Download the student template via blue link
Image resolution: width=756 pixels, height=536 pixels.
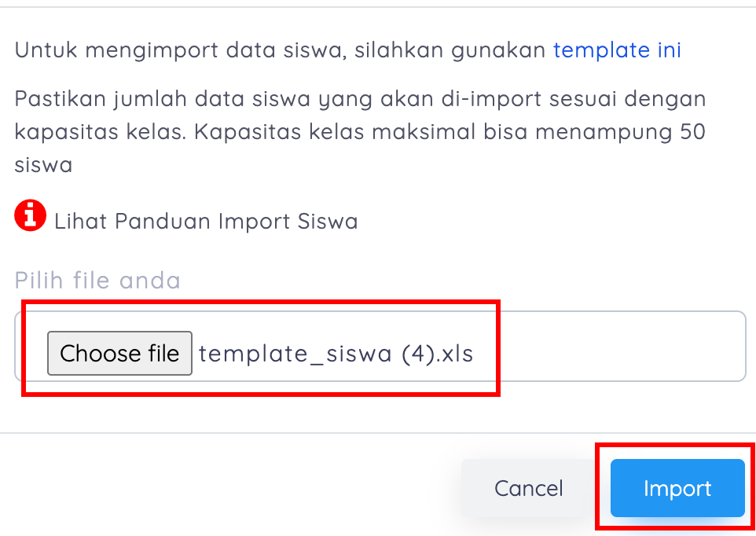[617, 50]
